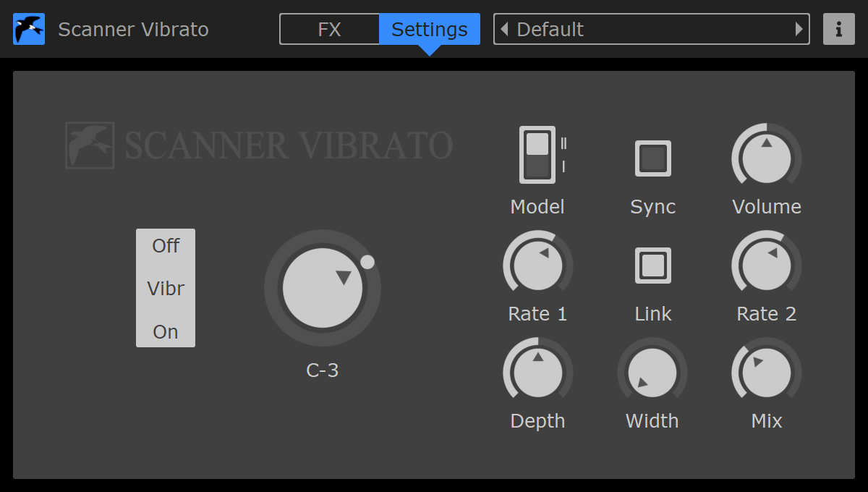Go to next preset arrow
This screenshot has width=868, height=492.
tap(799, 29)
